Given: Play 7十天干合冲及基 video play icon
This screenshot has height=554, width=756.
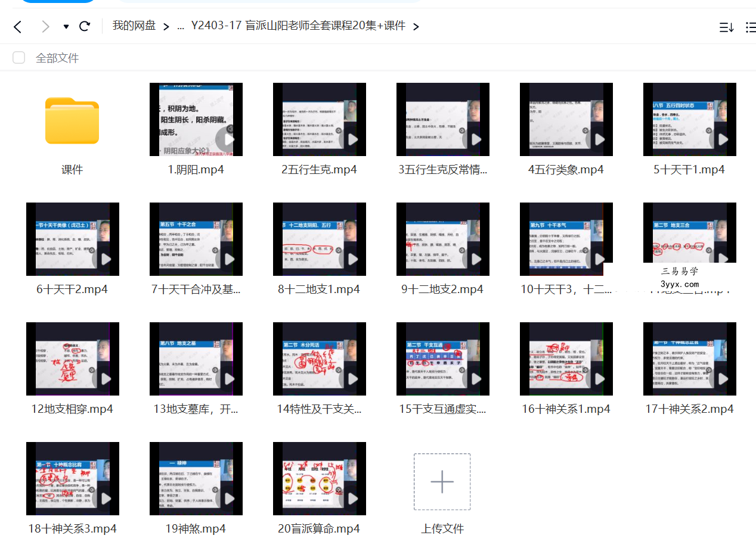Looking at the screenshot, I should pos(230,259).
